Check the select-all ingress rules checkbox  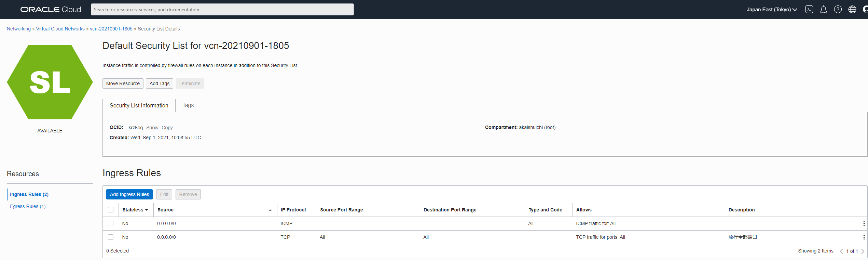[111, 210]
